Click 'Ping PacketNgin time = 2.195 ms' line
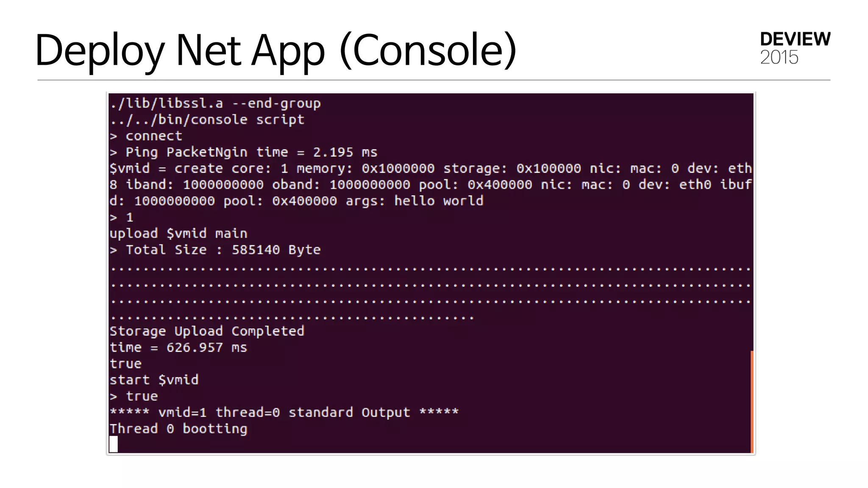This screenshot has width=868, height=488. pos(244,152)
